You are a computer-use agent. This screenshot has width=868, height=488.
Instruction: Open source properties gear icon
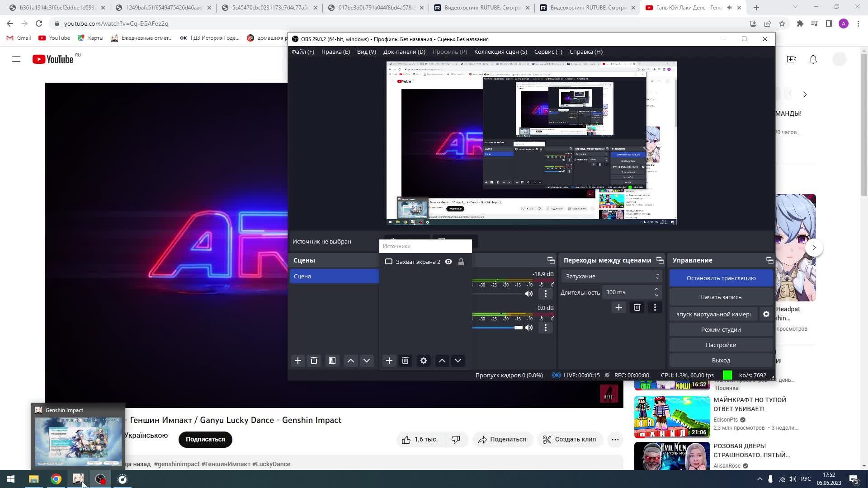click(x=423, y=361)
